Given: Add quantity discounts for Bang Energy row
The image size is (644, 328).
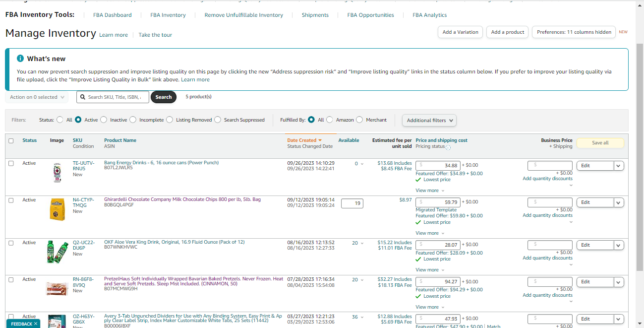Looking at the screenshot, I should click(547, 179).
